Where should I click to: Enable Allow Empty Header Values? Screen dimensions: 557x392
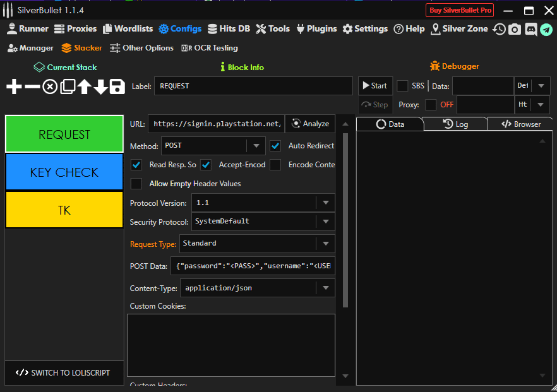coord(136,184)
